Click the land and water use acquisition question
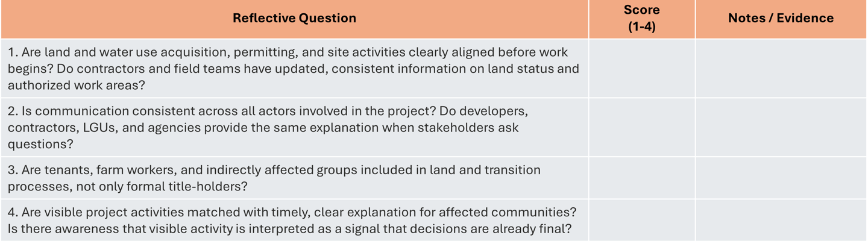Image resolution: width=868 pixels, height=241 pixels. point(289,52)
